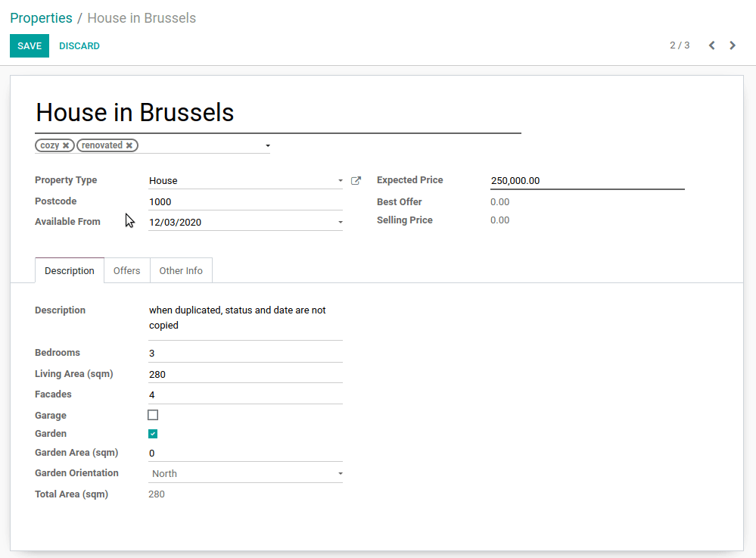The width and height of the screenshot is (756, 558).
Task: Save the property record
Action: (30, 46)
